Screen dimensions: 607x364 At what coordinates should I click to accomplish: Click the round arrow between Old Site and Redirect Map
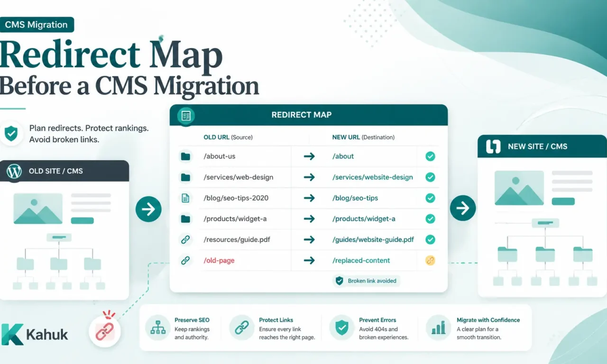[x=148, y=209]
